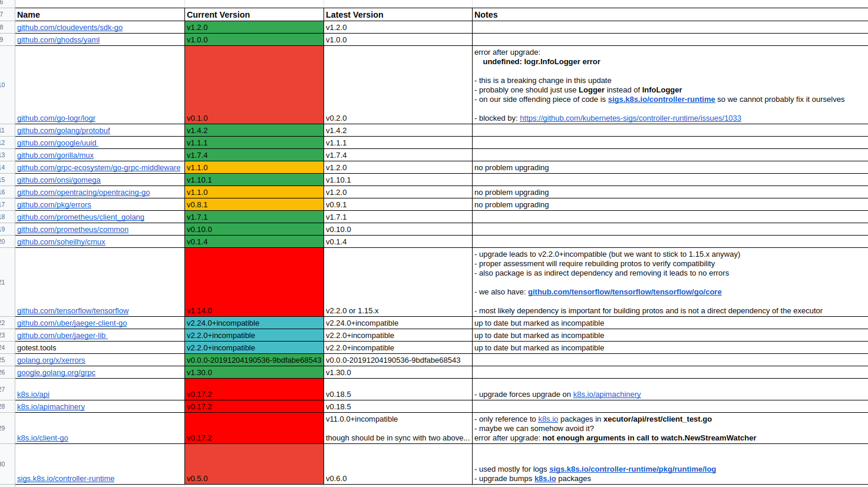Select the yellow v1.1.0 cell for opentracing-go
Viewport: 868px width, 487px height.
(x=253, y=192)
